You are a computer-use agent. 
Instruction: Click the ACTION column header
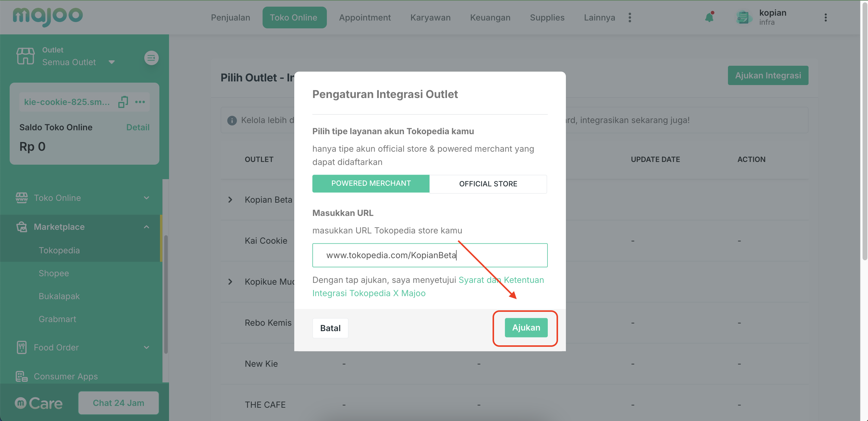click(751, 159)
